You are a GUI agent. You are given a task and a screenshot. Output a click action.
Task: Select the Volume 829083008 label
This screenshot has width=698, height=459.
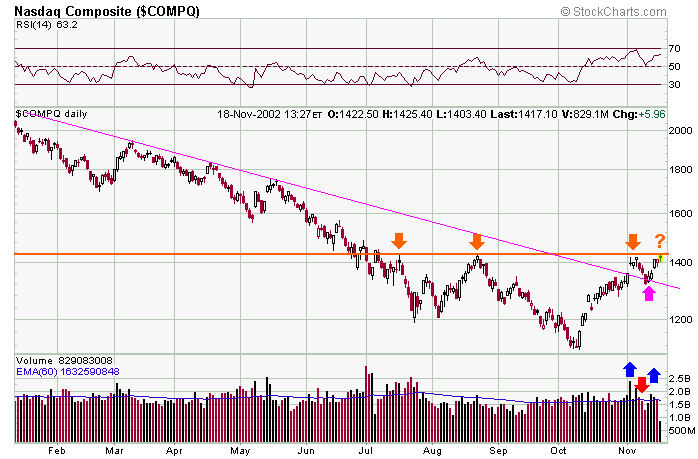click(64, 361)
